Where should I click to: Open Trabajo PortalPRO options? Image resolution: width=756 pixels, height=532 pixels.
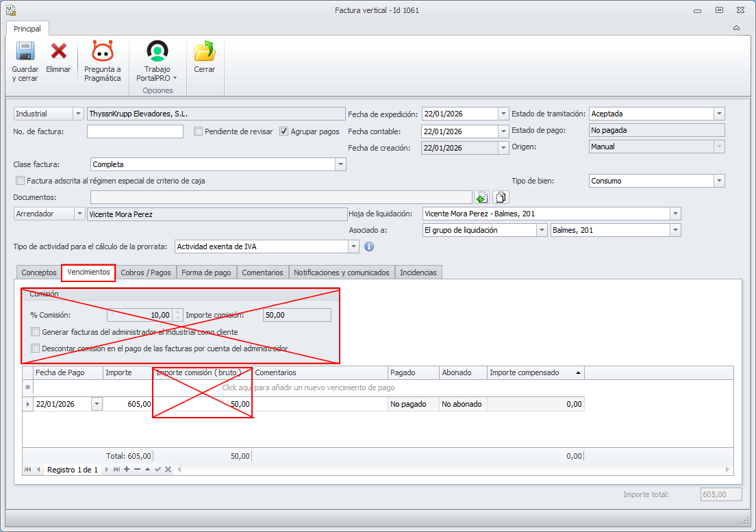point(157,61)
